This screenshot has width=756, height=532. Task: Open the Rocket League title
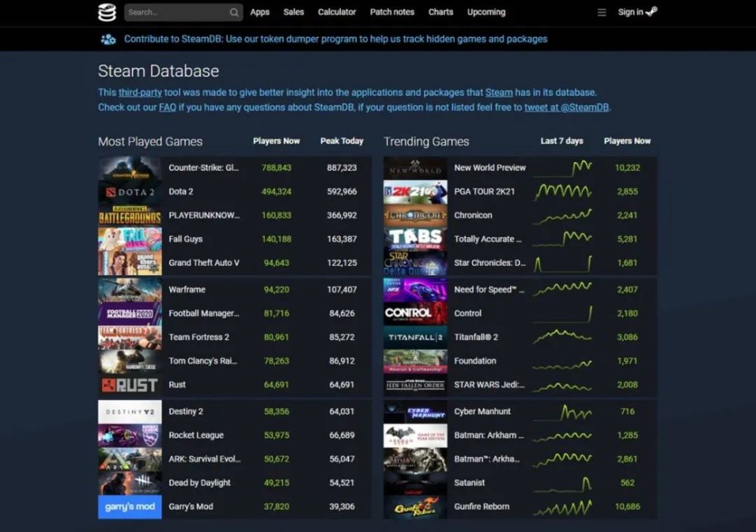pyautogui.click(x=197, y=435)
